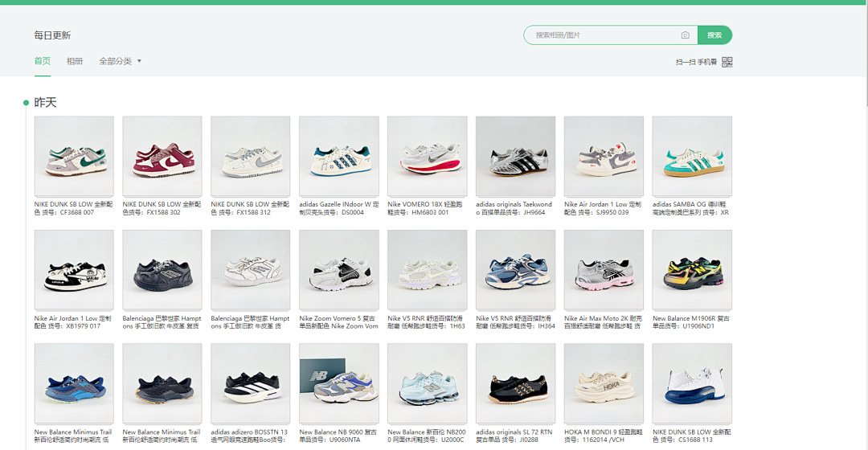Open the maroon NIKE DUNK FX1588 302 thumbnail
The height and width of the screenshot is (450, 868).
(162, 156)
